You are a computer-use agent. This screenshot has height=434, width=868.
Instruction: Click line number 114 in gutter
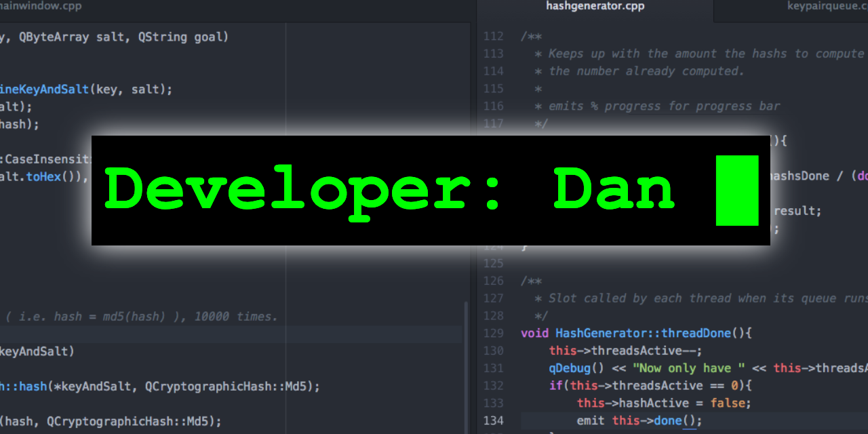[x=493, y=71]
